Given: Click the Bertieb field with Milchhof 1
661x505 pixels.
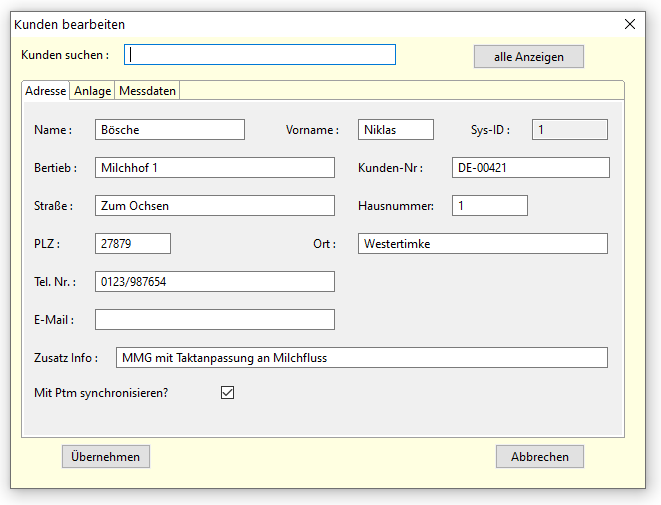Looking at the screenshot, I should click(215, 167).
